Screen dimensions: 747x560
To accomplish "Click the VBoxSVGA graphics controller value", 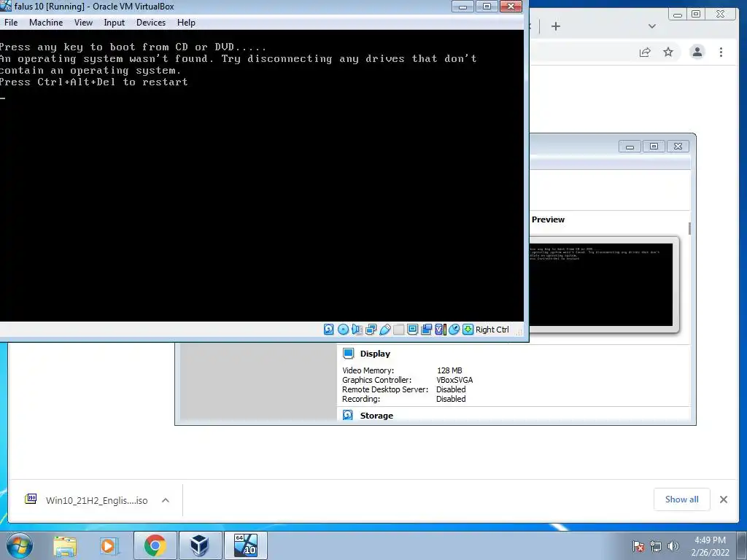I will click(x=454, y=380).
